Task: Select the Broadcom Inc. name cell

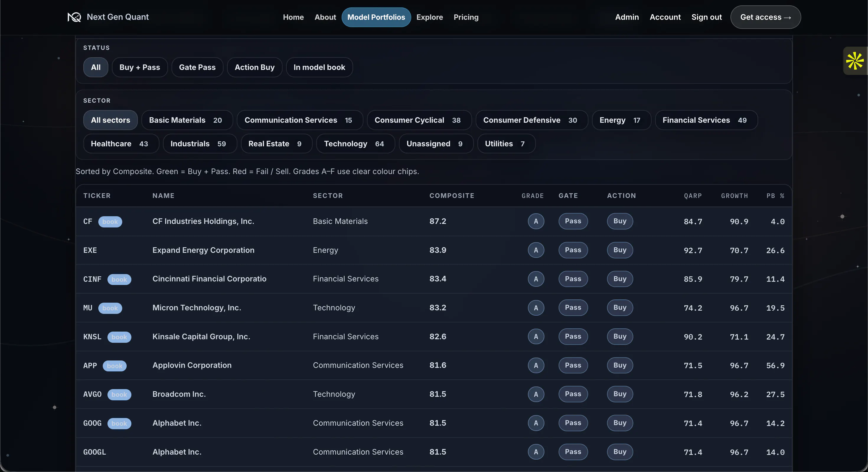Action: (179, 394)
